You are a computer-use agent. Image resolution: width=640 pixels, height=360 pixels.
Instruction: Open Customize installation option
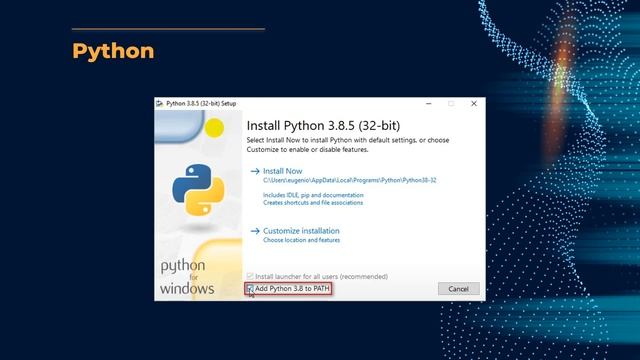pyautogui.click(x=301, y=231)
